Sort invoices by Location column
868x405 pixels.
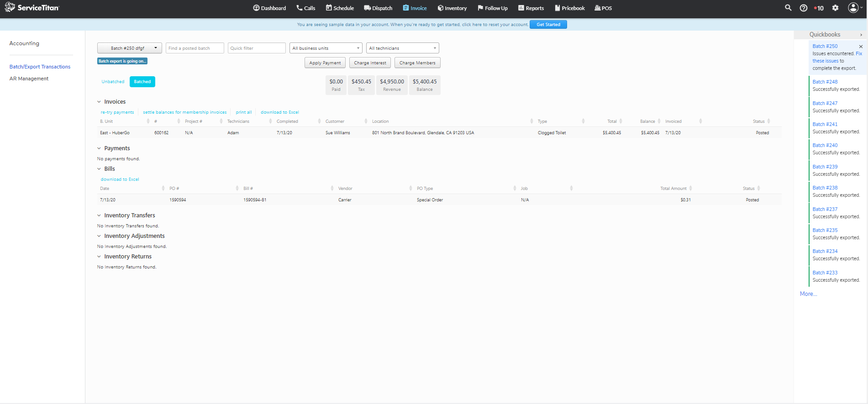coord(531,121)
